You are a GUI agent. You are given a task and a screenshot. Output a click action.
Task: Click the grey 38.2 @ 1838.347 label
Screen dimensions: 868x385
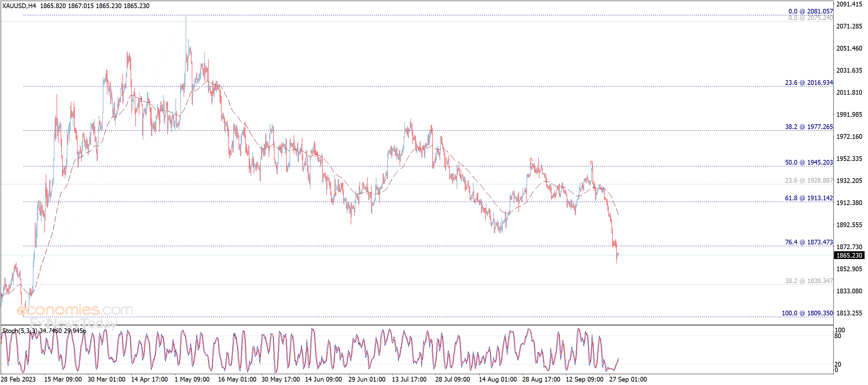click(809, 281)
